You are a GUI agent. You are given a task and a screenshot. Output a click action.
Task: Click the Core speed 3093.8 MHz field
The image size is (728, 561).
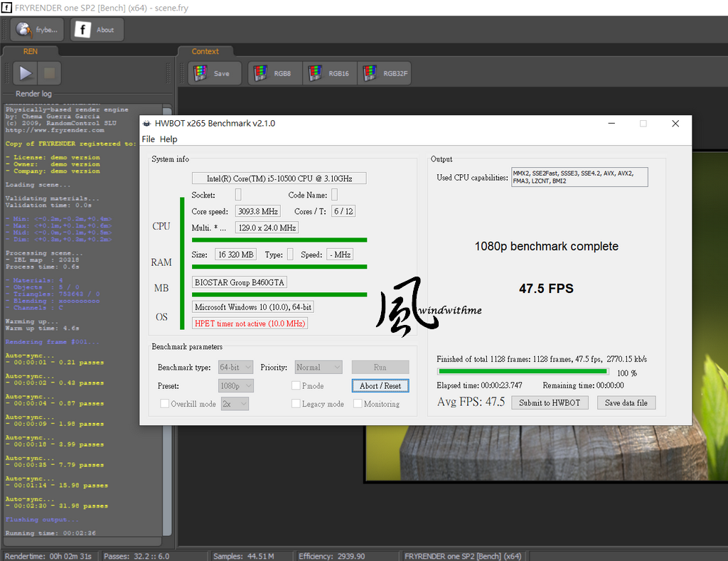point(257,211)
